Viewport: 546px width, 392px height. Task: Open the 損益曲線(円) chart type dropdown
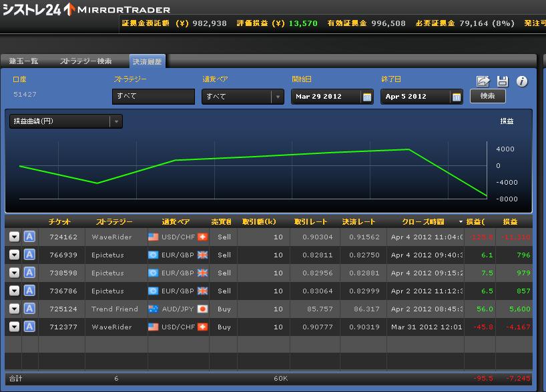click(x=65, y=121)
